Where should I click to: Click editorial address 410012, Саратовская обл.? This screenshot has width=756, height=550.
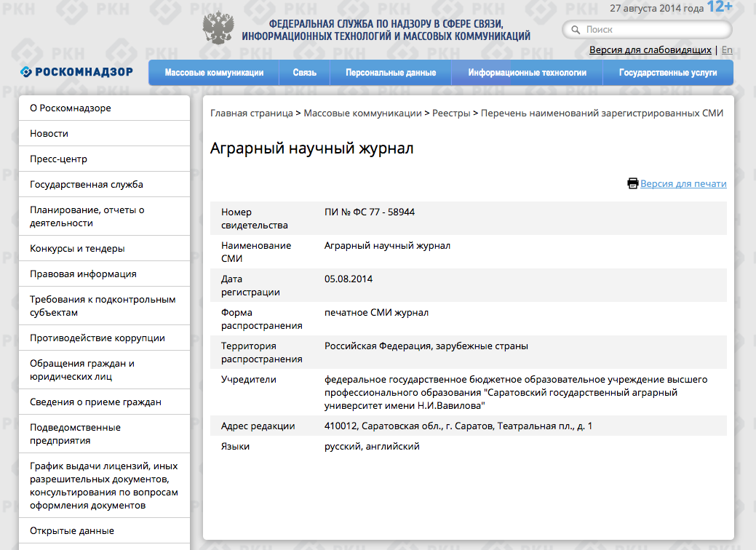pos(458,426)
